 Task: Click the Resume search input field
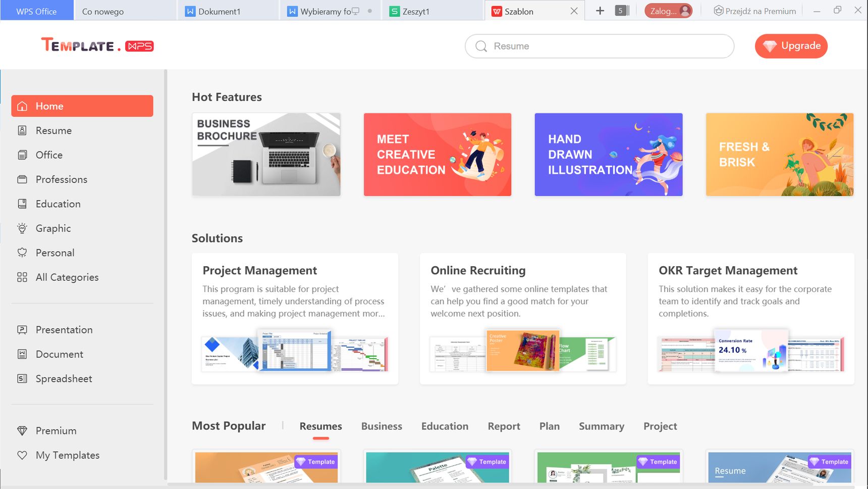point(600,46)
